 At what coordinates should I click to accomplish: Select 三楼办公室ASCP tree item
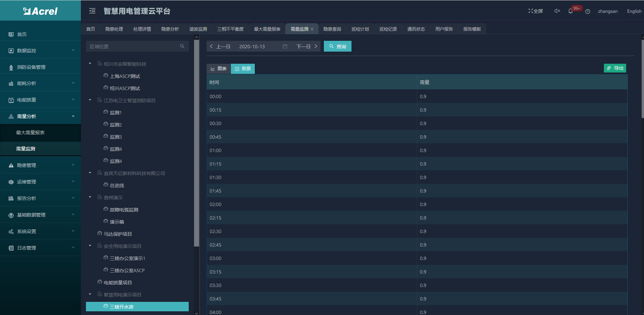click(127, 270)
